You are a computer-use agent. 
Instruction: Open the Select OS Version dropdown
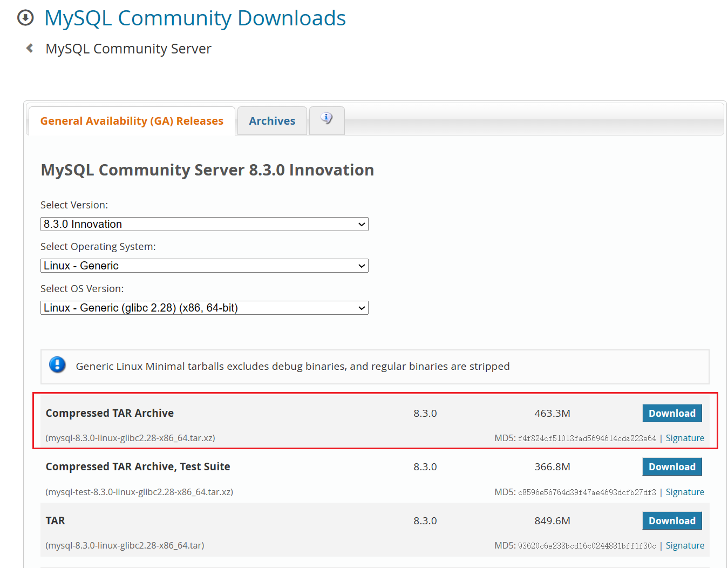205,308
